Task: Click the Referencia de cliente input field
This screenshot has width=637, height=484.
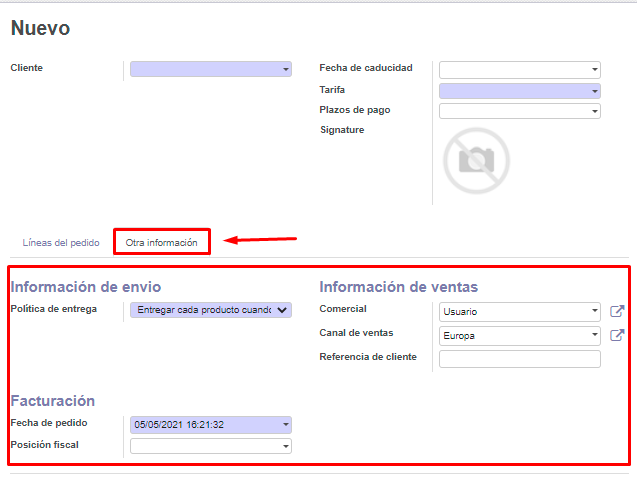Action: click(519, 359)
